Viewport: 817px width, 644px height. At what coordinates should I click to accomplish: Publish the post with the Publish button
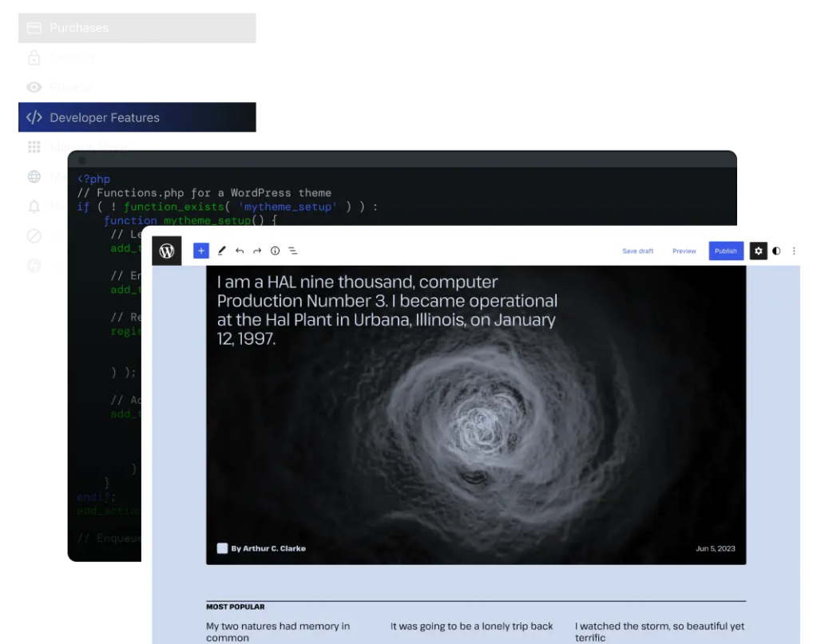pyautogui.click(x=726, y=251)
